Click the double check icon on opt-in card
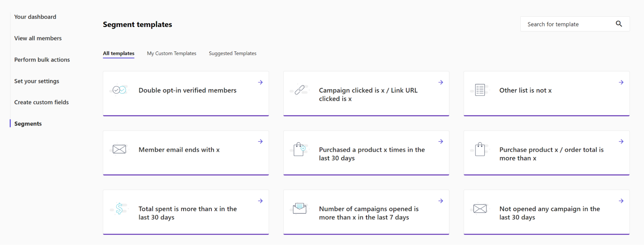The image size is (644, 245). pyautogui.click(x=119, y=90)
